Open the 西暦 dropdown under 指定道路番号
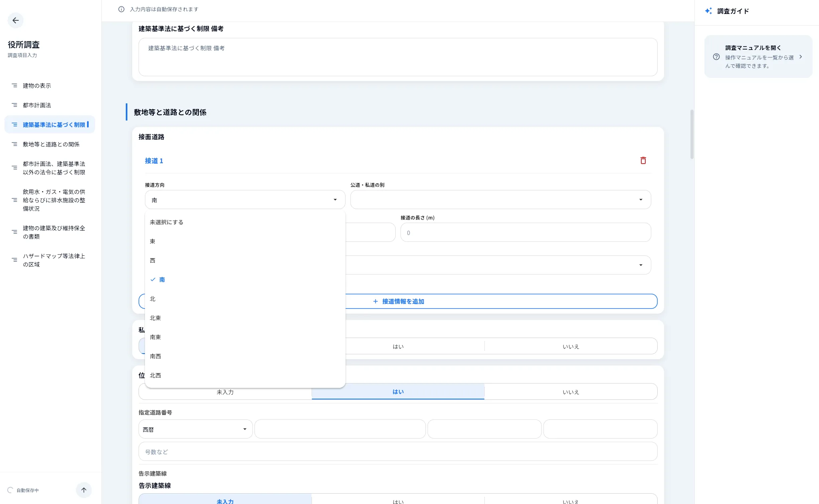 [x=195, y=429]
